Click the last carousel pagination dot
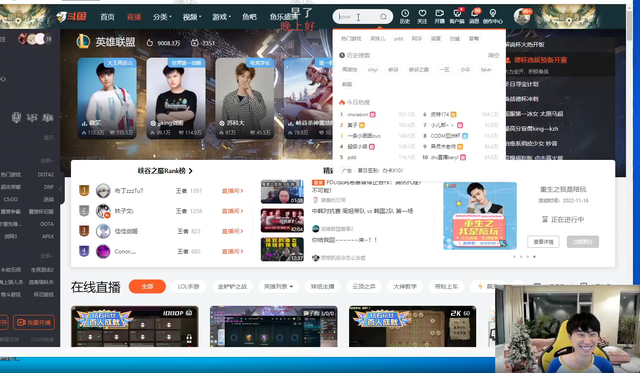This screenshot has width=640, height=373. click(x=534, y=257)
